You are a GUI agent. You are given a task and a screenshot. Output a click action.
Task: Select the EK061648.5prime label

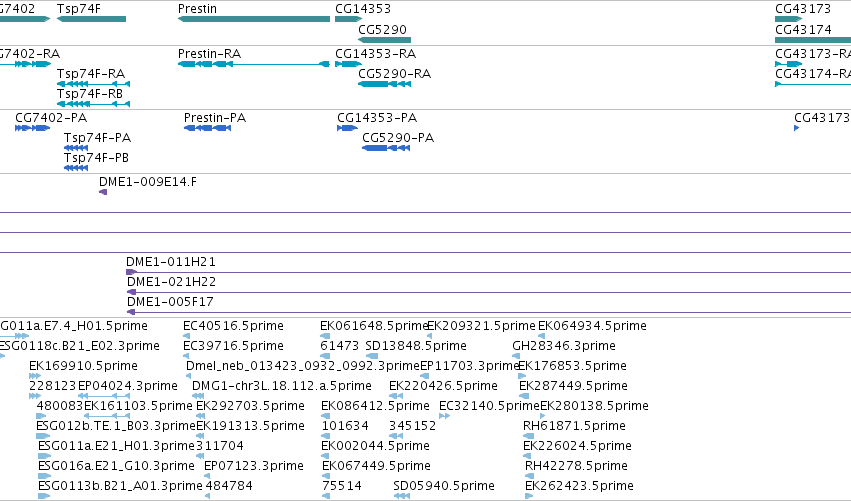374,326
